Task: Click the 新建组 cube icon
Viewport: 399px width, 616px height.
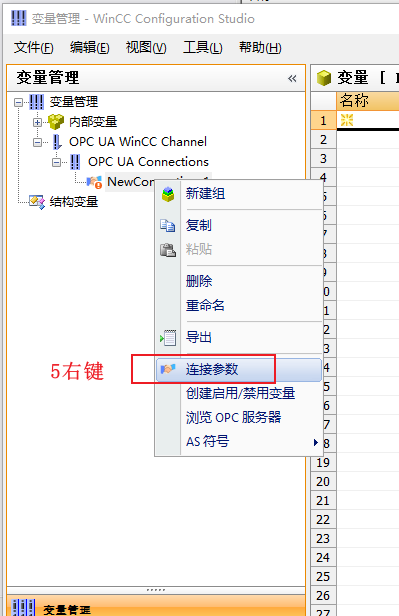Action: [x=168, y=194]
